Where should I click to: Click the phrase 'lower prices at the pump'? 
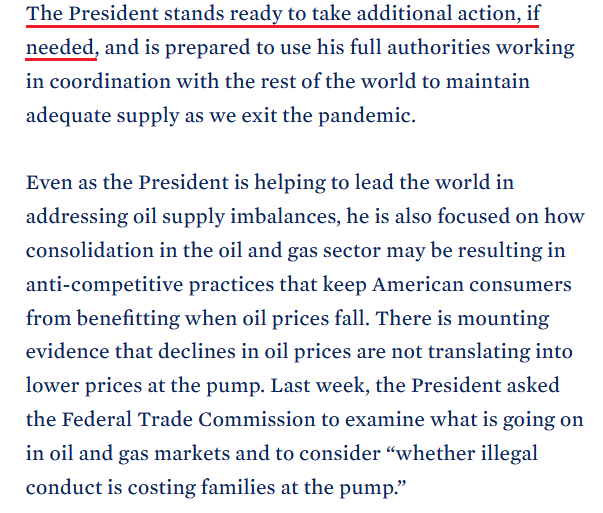143,385
